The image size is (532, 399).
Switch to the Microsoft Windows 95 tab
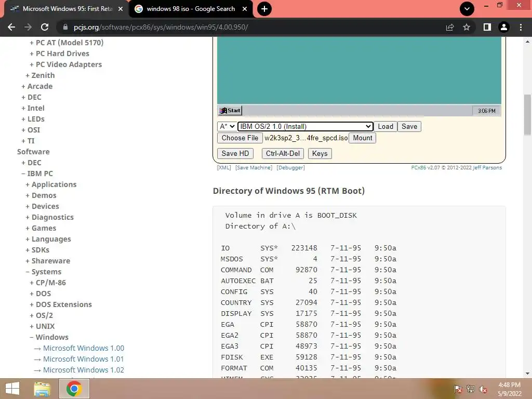(x=66, y=9)
